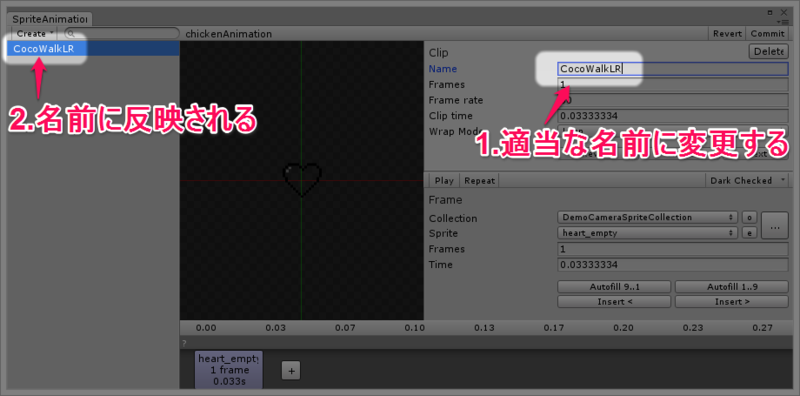The image size is (800, 396).
Task: Click the 0.10 mark on timeline ruler
Action: pos(414,328)
